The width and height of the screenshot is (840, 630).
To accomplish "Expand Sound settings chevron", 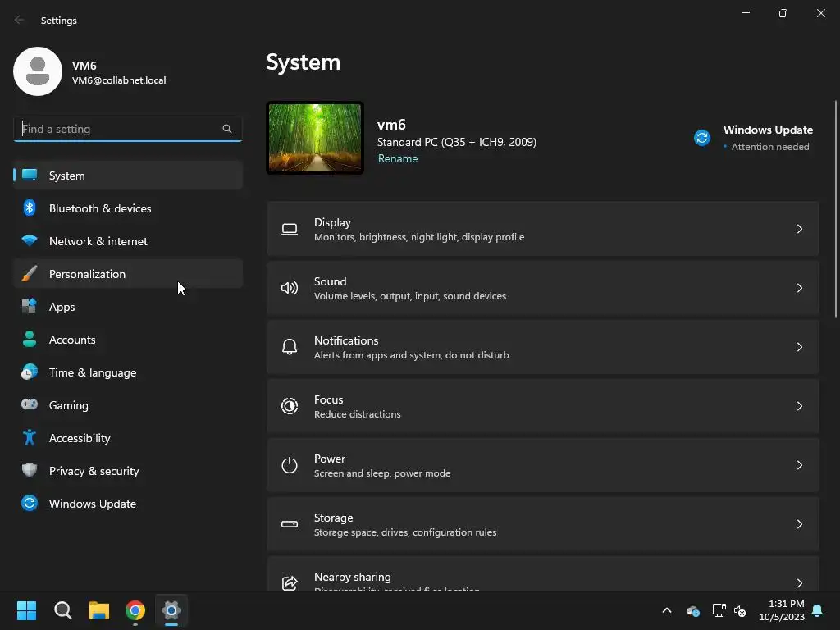I will (x=799, y=288).
